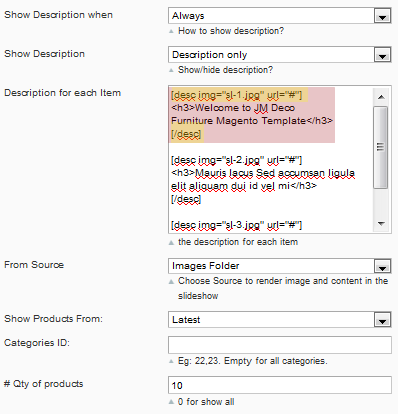This screenshot has width=398, height=414.
Task: Click the 'From Source' label
Action: tap(34, 265)
